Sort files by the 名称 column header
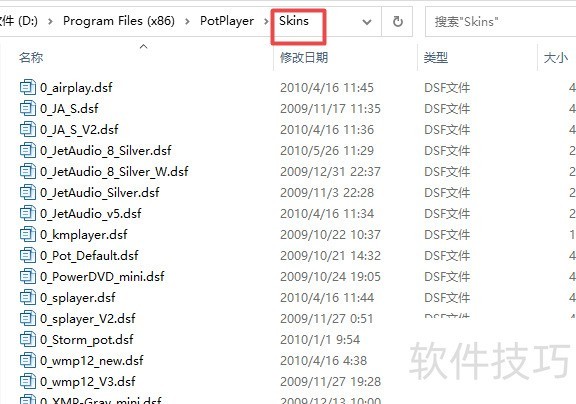This screenshot has height=404, width=576. [31, 57]
